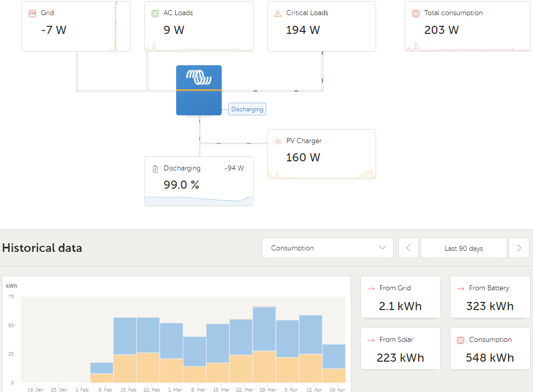Click the 18. Jan axis label
533x392 pixels.
[35, 389]
